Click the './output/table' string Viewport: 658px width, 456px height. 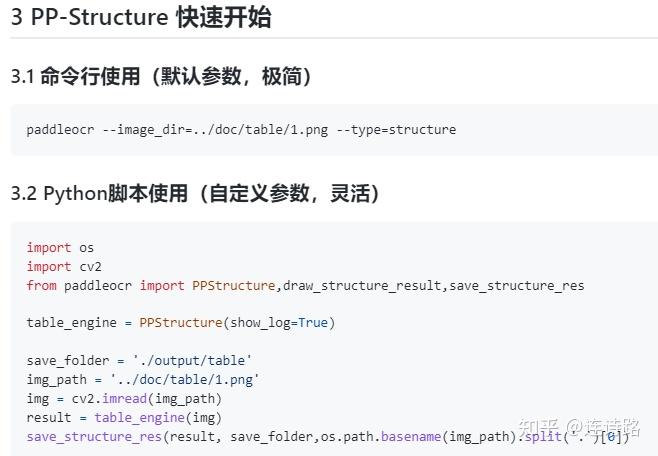(x=192, y=360)
